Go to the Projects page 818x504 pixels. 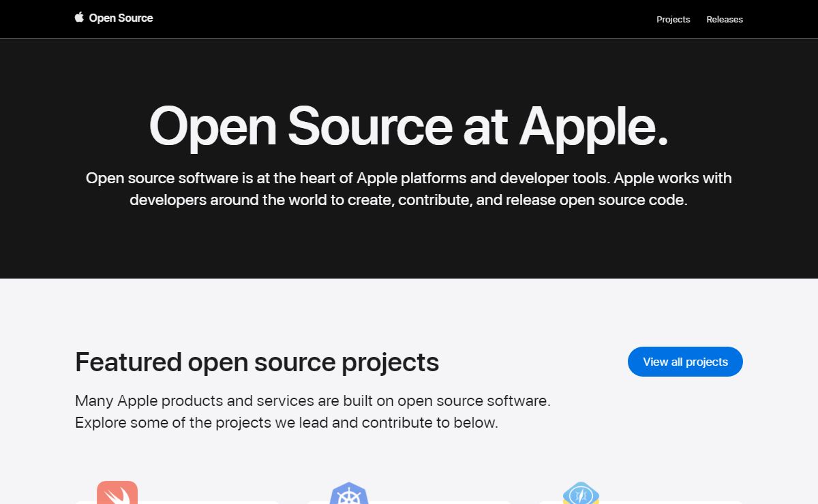[x=673, y=19]
